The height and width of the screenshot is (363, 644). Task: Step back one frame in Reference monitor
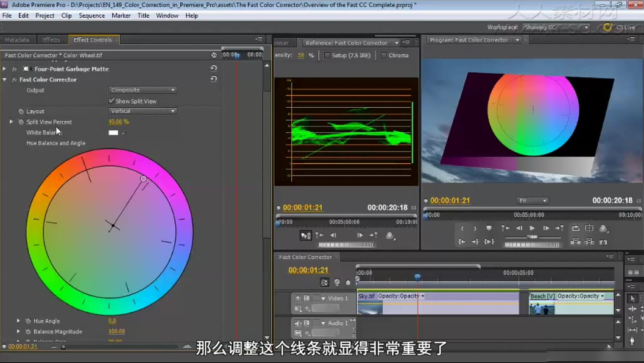[x=333, y=235]
